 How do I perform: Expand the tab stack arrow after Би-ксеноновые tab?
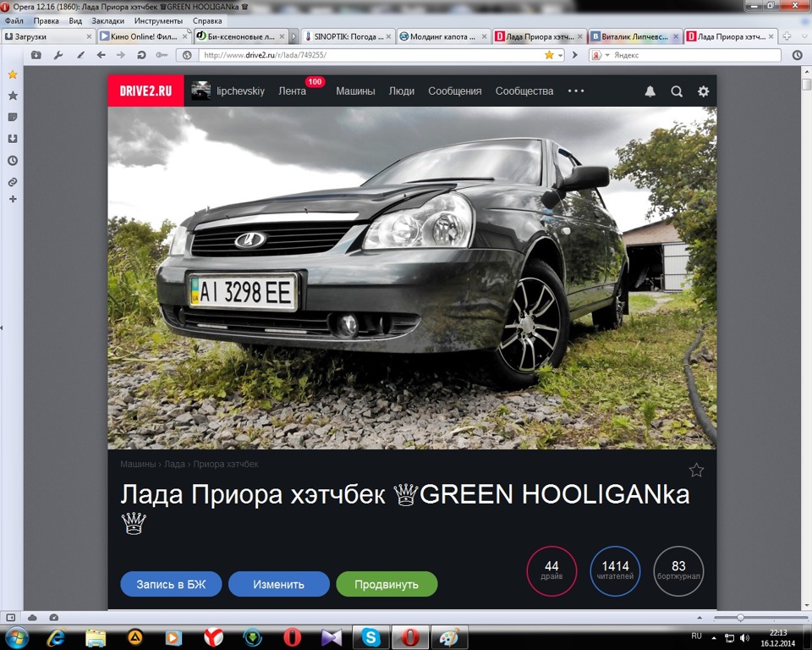(x=294, y=36)
